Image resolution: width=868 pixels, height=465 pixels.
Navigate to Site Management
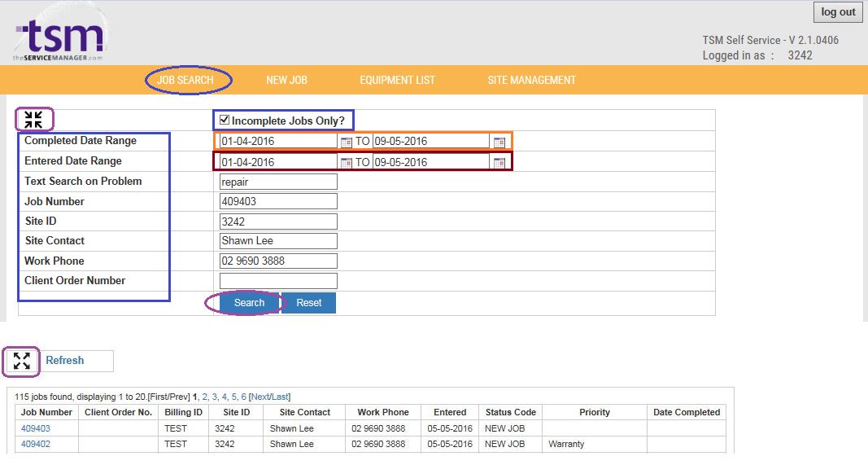click(531, 80)
